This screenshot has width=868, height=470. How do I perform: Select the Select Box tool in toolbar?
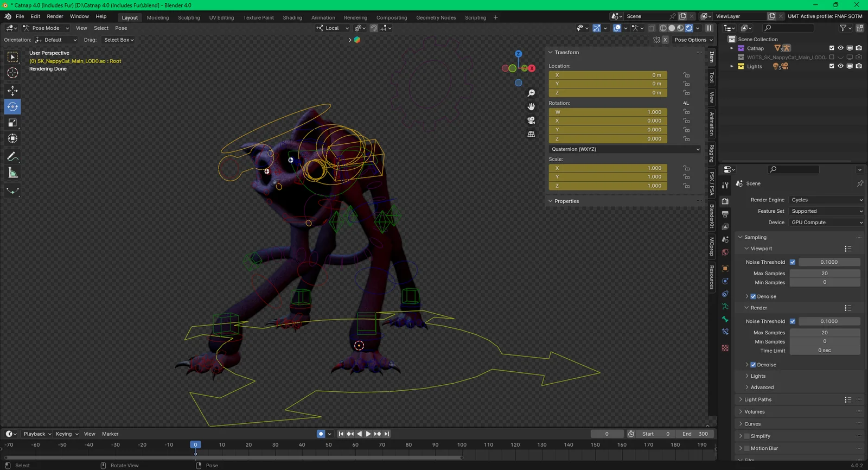click(x=12, y=57)
